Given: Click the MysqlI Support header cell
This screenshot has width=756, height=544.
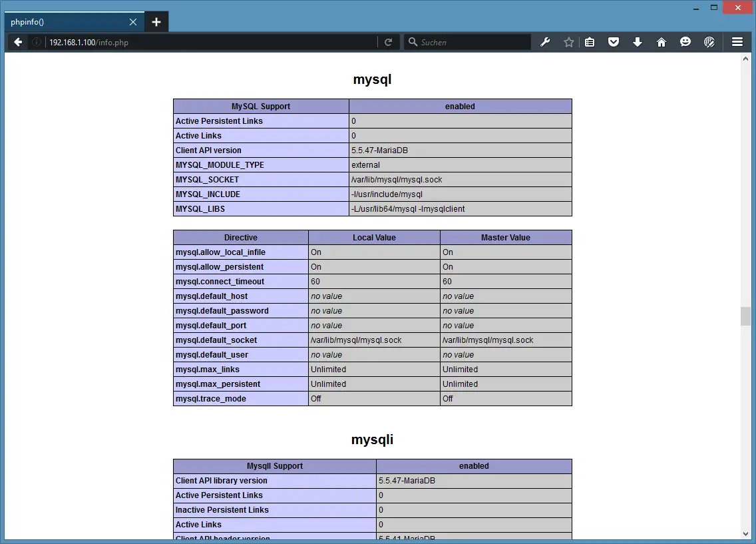Looking at the screenshot, I should pyautogui.click(x=275, y=466).
